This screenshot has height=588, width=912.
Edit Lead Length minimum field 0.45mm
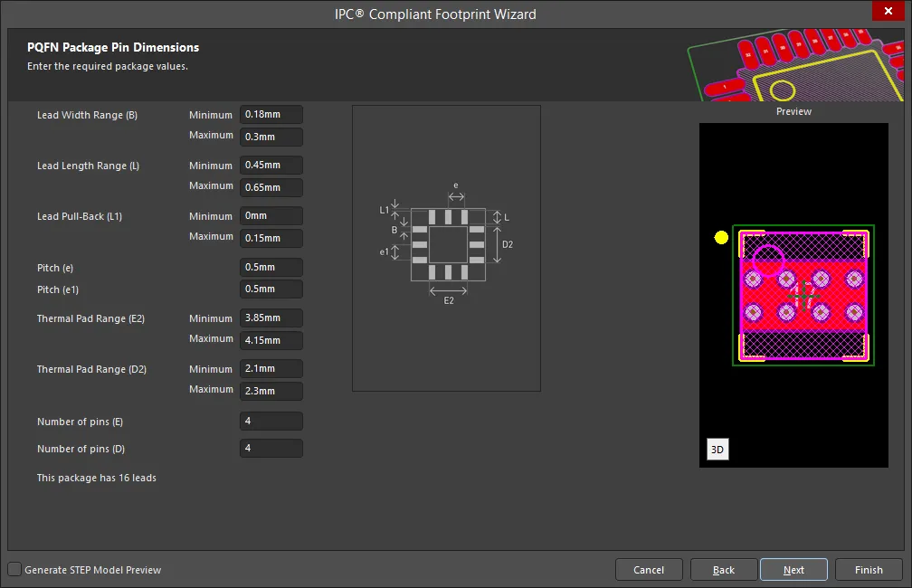pyautogui.click(x=271, y=166)
